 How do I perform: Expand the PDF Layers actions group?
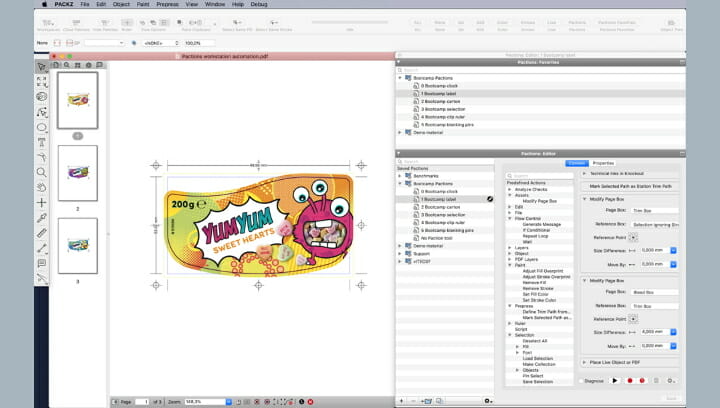pyautogui.click(x=510, y=259)
